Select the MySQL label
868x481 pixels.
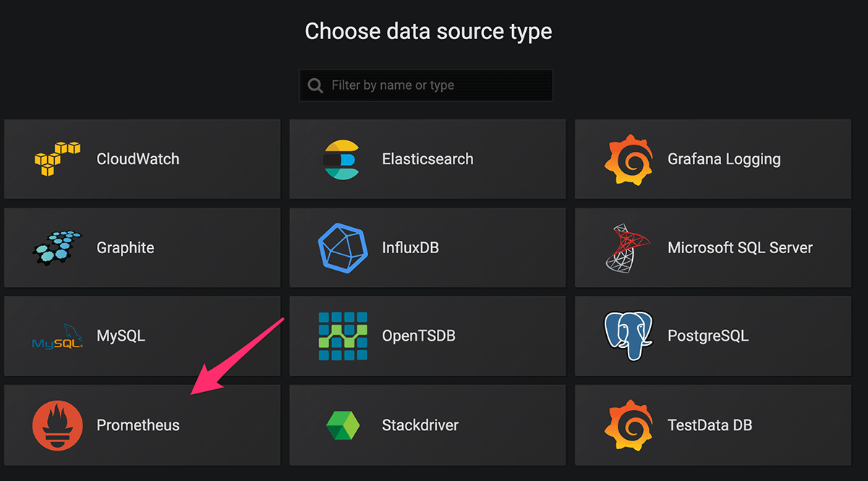[121, 336]
